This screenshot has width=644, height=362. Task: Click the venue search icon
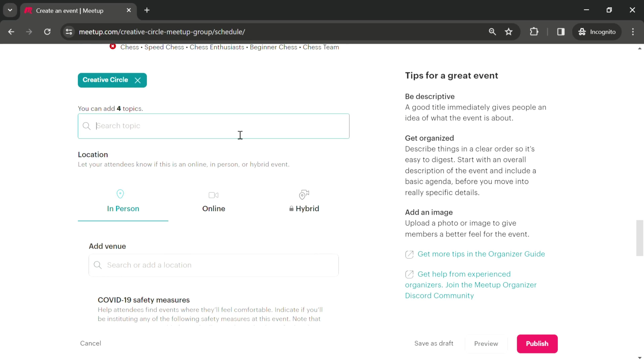tap(97, 265)
